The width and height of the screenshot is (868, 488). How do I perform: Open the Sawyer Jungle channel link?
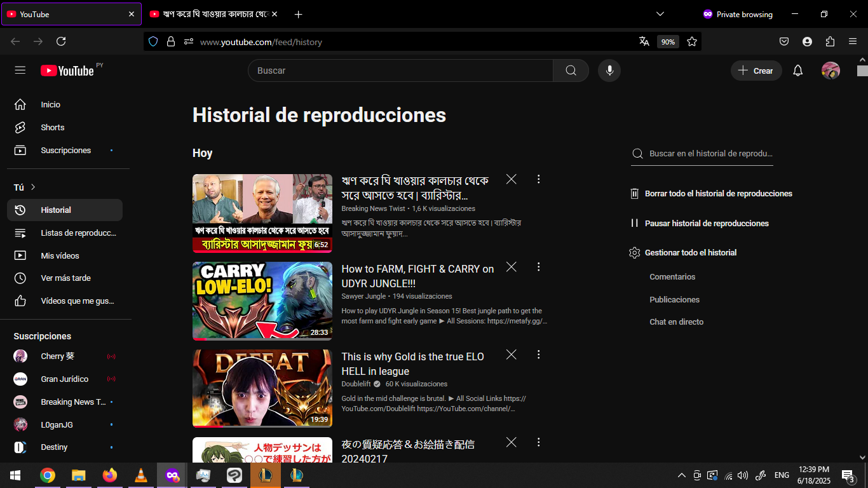click(x=363, y=297)
